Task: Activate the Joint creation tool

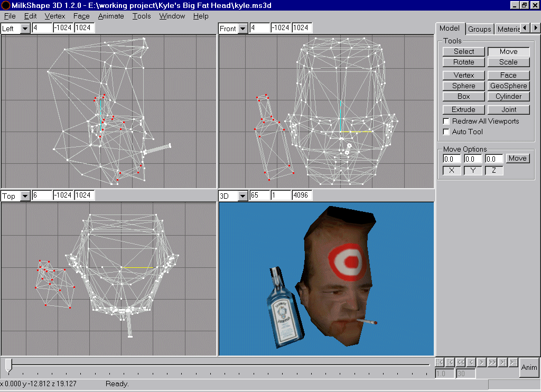Action: click(x=508, y=109)
